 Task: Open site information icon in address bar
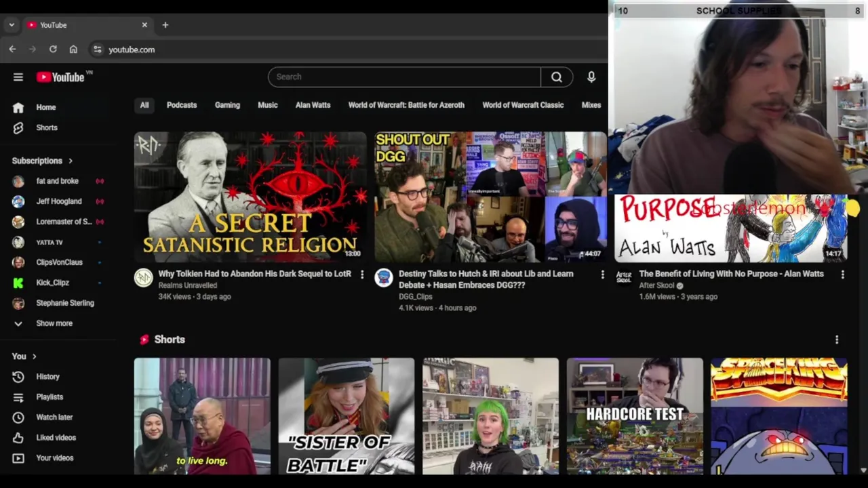pos(98,49)
